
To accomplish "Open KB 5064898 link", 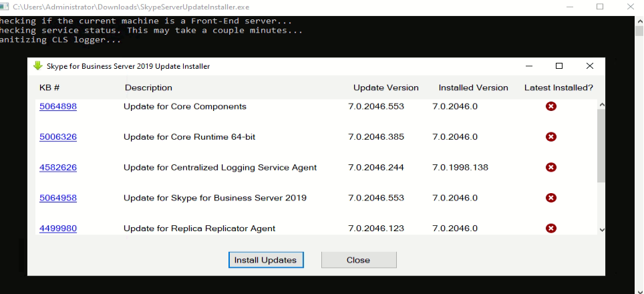I will click(x=58, y=106).
